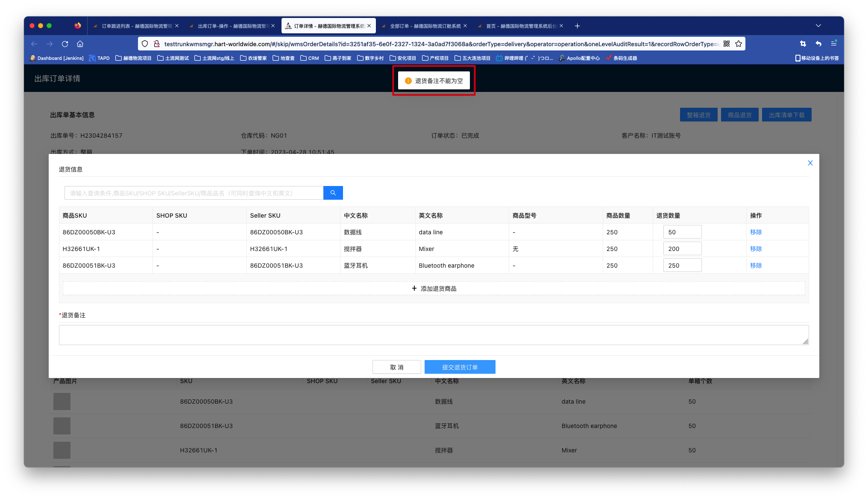Switch to 订单跟进列表 browser tab
Viewport: 868px width, 499px height.
(135, 26)
